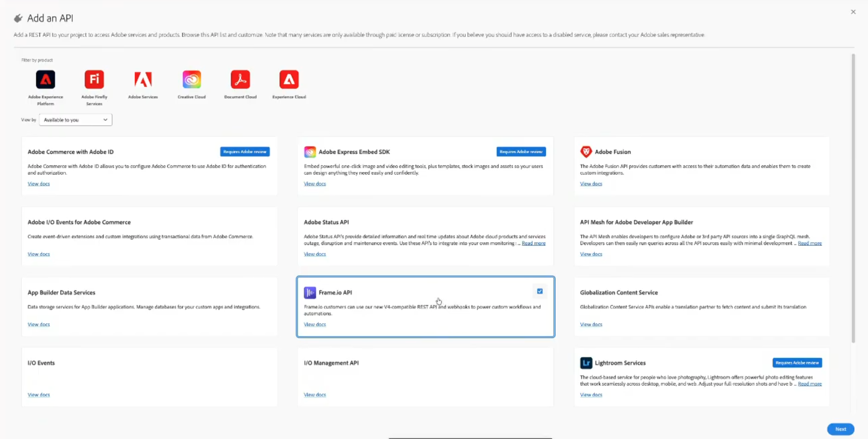868x439 pixels.
Task: Select the API Mesh for Adobe Developer App Builder title
Action: pos(637,223)
